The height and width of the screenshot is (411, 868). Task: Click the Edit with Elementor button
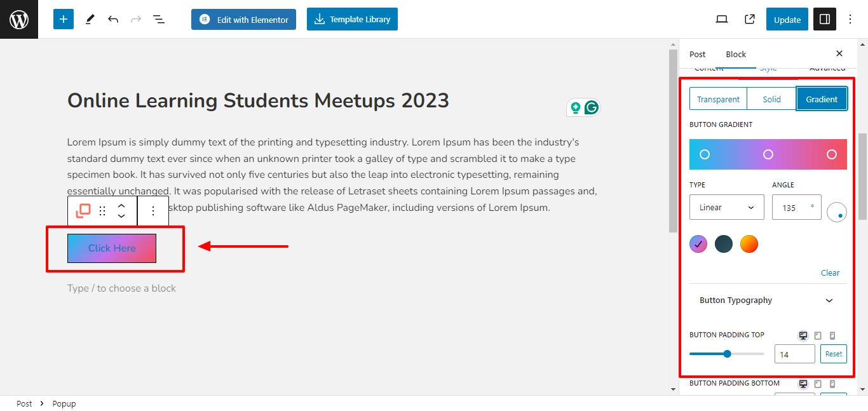(x=244, y=19)
